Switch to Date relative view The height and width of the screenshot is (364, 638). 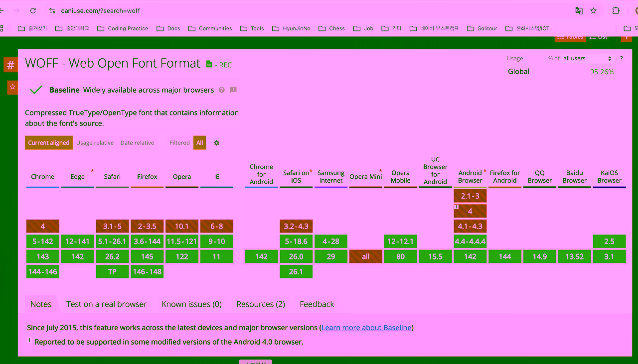coord(137,143)
